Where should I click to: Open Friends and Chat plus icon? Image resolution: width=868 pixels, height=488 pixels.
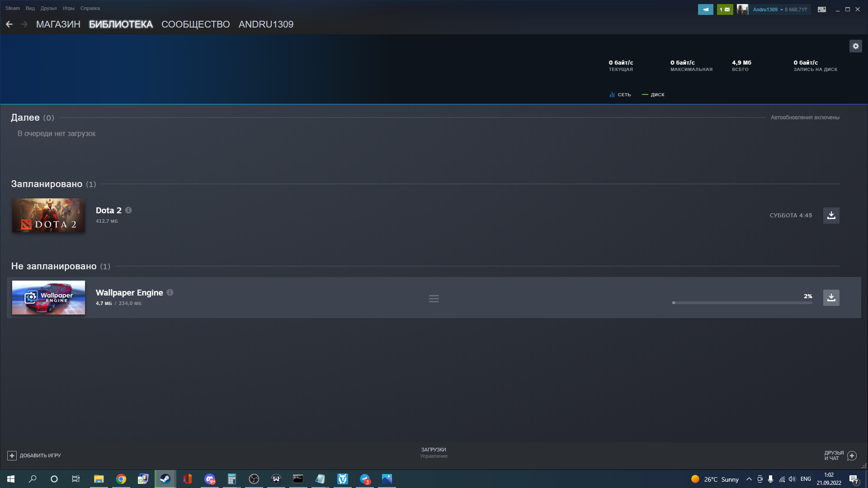click(852, 455)
